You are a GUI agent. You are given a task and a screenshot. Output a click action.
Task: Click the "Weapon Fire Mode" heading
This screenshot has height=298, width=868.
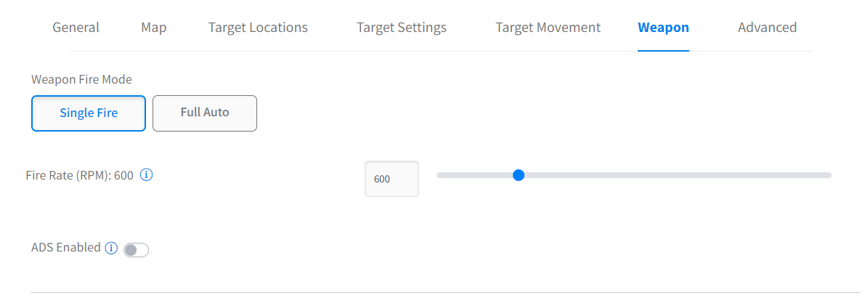click(x=81, y=79)
